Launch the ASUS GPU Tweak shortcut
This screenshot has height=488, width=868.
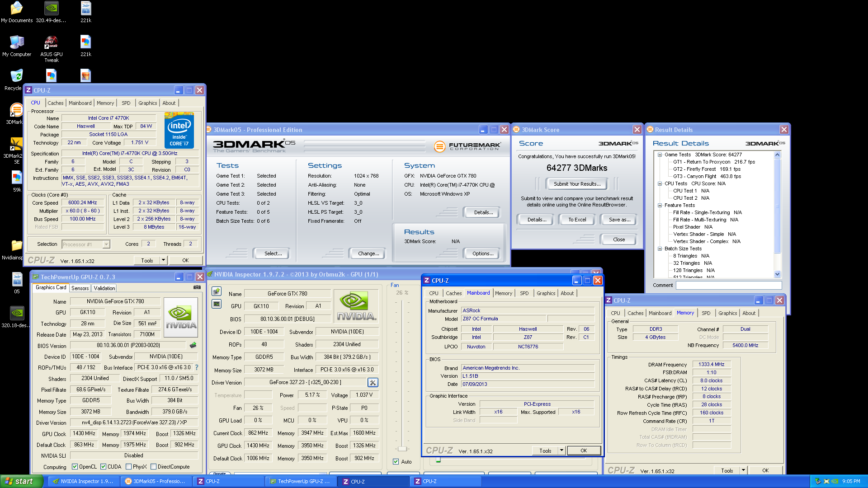52,49
